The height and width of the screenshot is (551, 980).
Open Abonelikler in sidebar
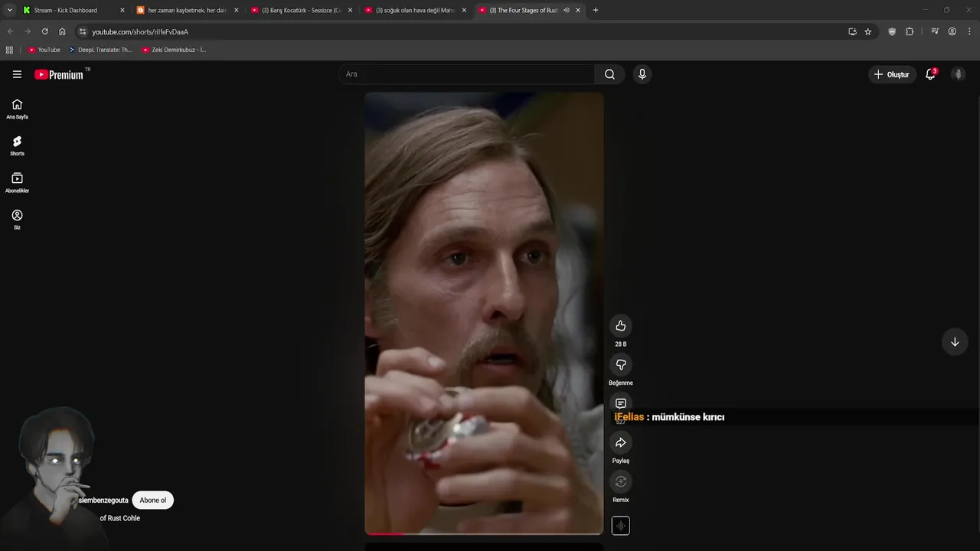click(17, 183)
